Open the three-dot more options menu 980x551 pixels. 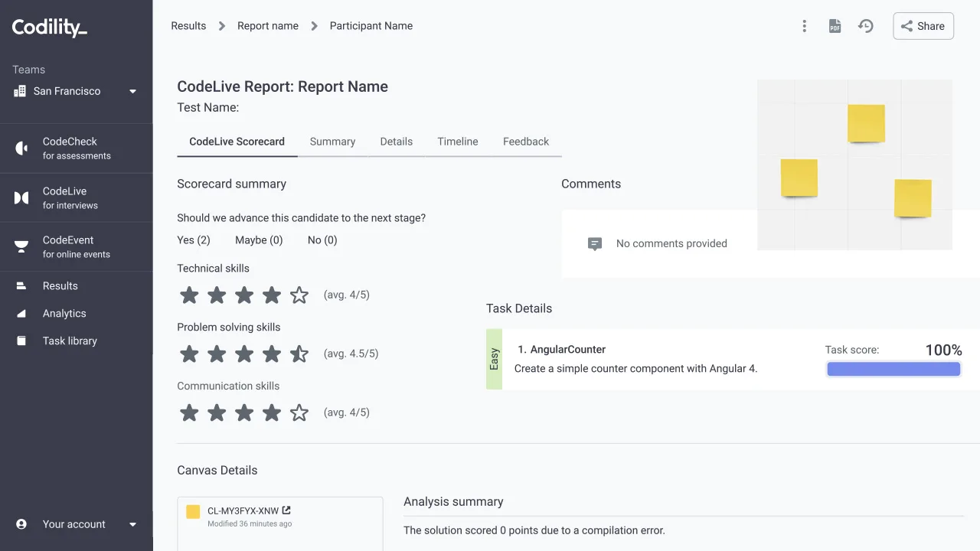coord(804,26)
